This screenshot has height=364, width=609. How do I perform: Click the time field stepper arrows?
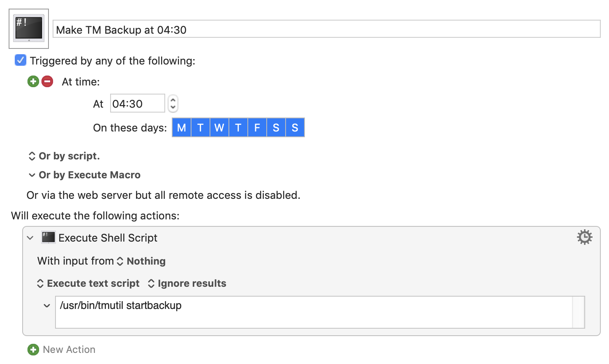(x=173, y=103)
